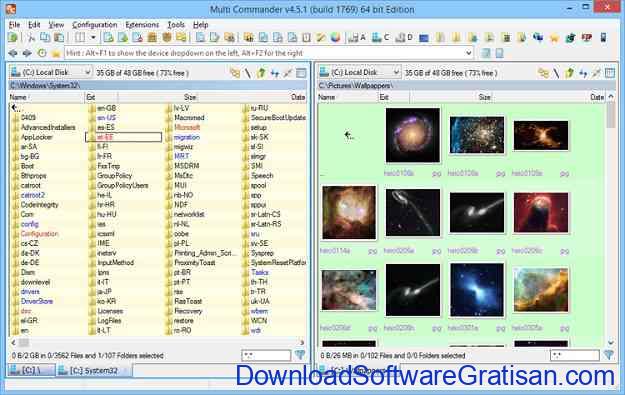Viewport: 625px width, 395px height.
Task: Click the left panel go-to-root backslash icon
Action: click(248, 73)
